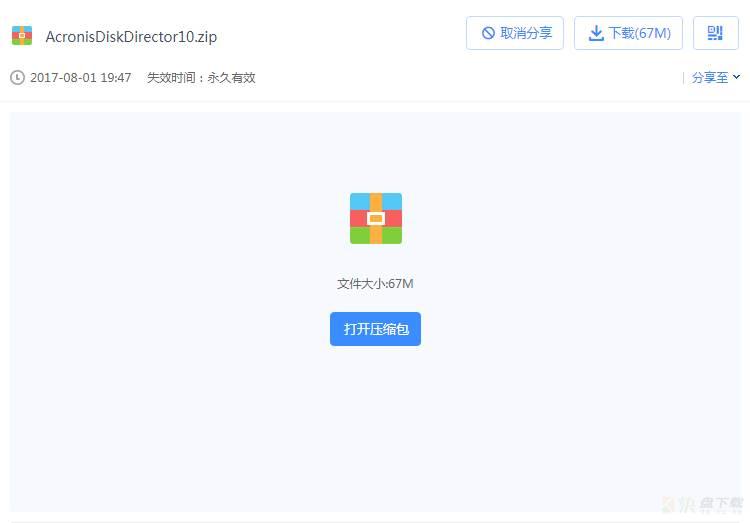Screen dimensions: 750x523
Task: Click the 失效时间：永久有效 expiry text
Action: pos(201,78)
